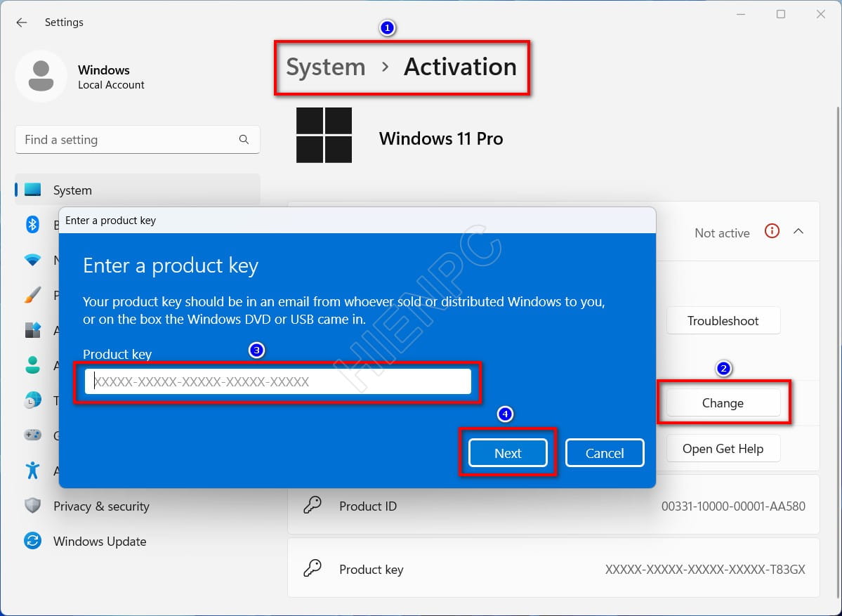Click the key icon next to Product ID

[x=313, y=505]
